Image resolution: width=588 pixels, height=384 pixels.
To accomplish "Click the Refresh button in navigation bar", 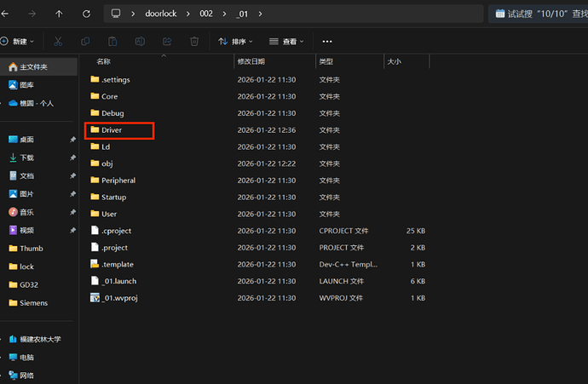I will click(x=86, y=14).
